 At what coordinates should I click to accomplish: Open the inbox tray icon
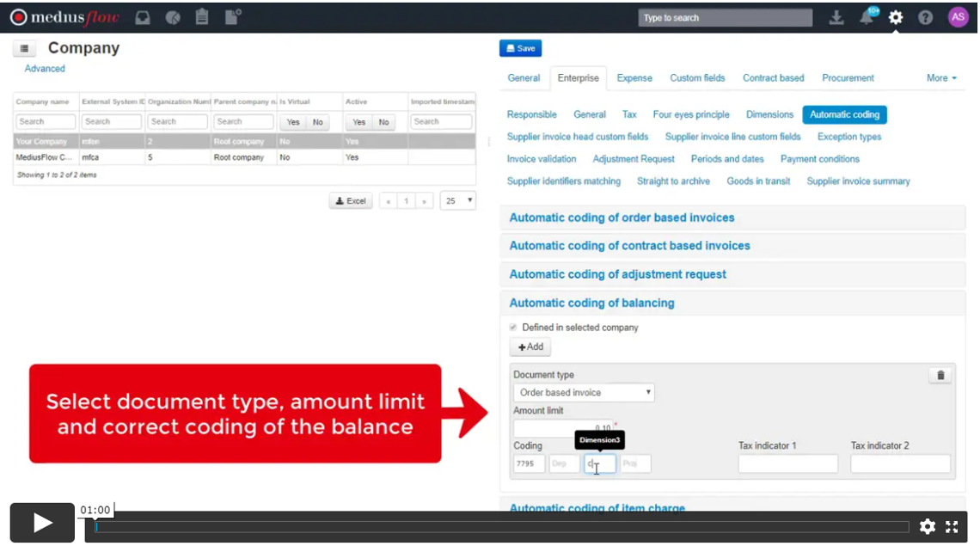144,17
